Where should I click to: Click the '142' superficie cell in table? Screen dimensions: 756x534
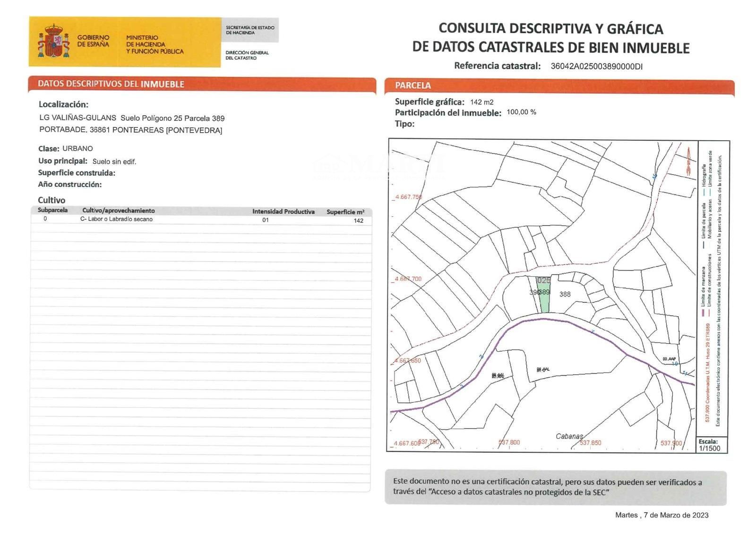(359, 221)
